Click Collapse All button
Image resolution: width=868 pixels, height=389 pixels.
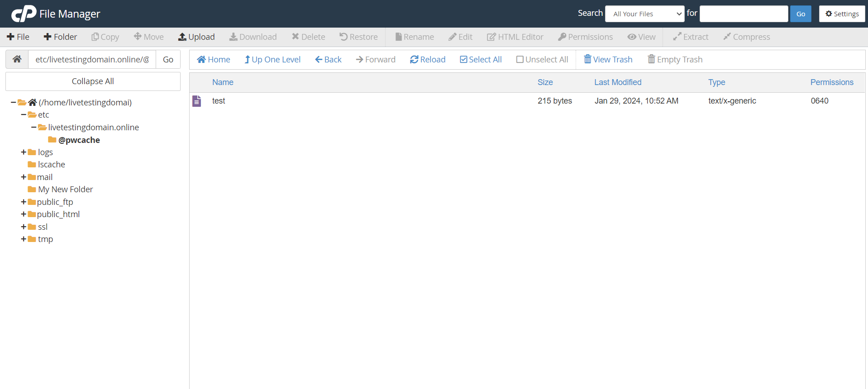(x=93, y=81)
